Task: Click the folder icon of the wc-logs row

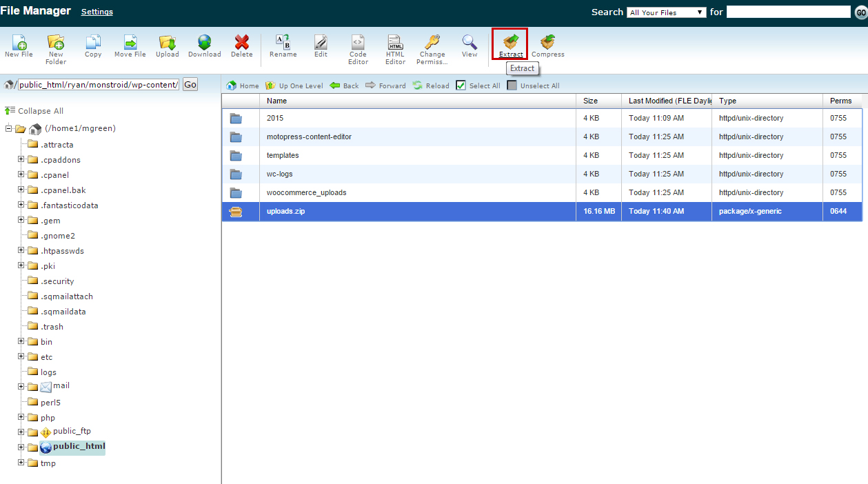Action: pyautogui.click(x=236, y=174)
